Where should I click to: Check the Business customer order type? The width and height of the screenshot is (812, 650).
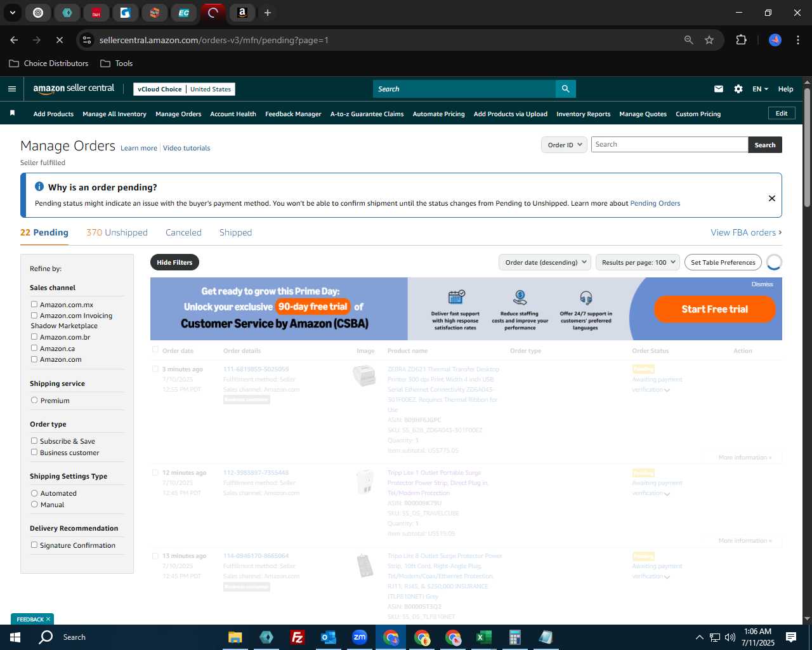tap(34, 452)
